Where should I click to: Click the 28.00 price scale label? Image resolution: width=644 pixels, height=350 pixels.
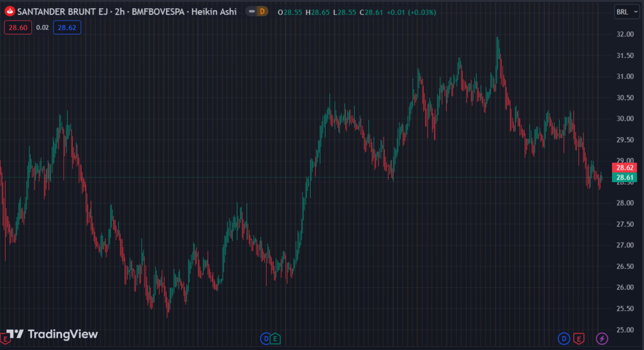pos(625,203)
